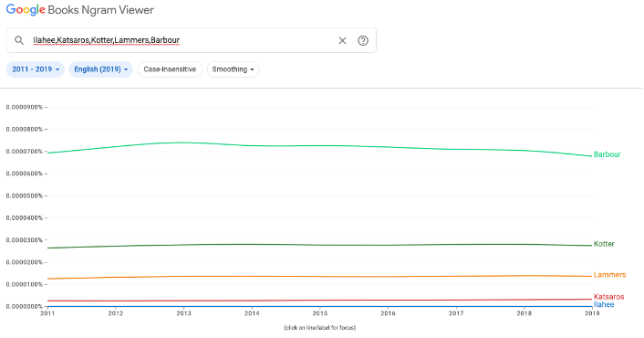Image resolution: width=644 pixels, height=338 pixels.
Task: Click the 0.0000100% y-axis label
Action: point(25,284)
